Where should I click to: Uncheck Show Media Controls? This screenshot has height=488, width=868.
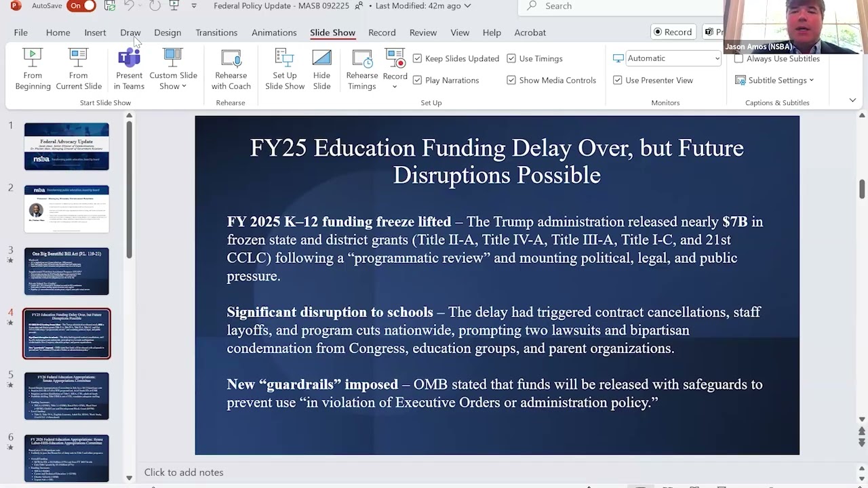coord(511,80)
